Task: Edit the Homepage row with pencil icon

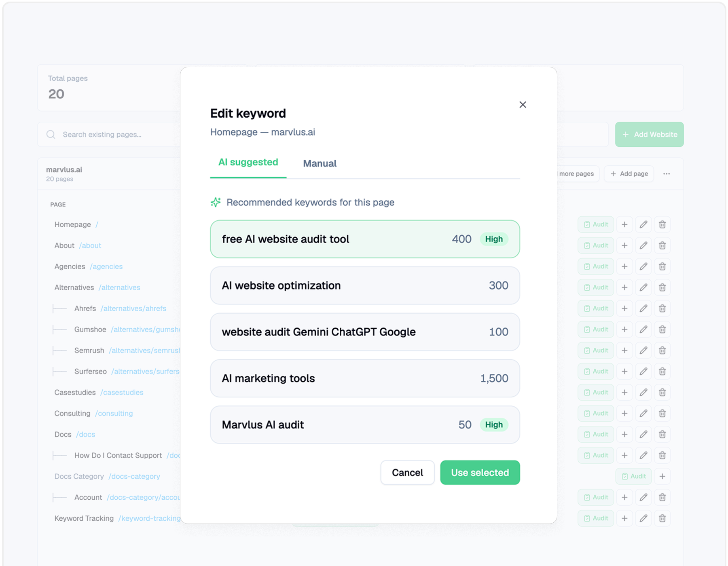Action: pyautogui.click(x=643, y=224)
